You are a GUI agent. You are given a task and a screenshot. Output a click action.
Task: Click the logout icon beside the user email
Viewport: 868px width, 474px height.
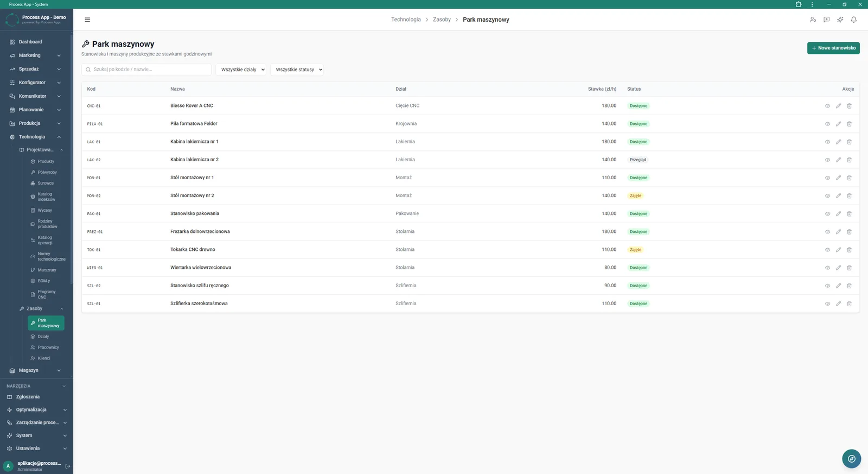tap(68, 466)
